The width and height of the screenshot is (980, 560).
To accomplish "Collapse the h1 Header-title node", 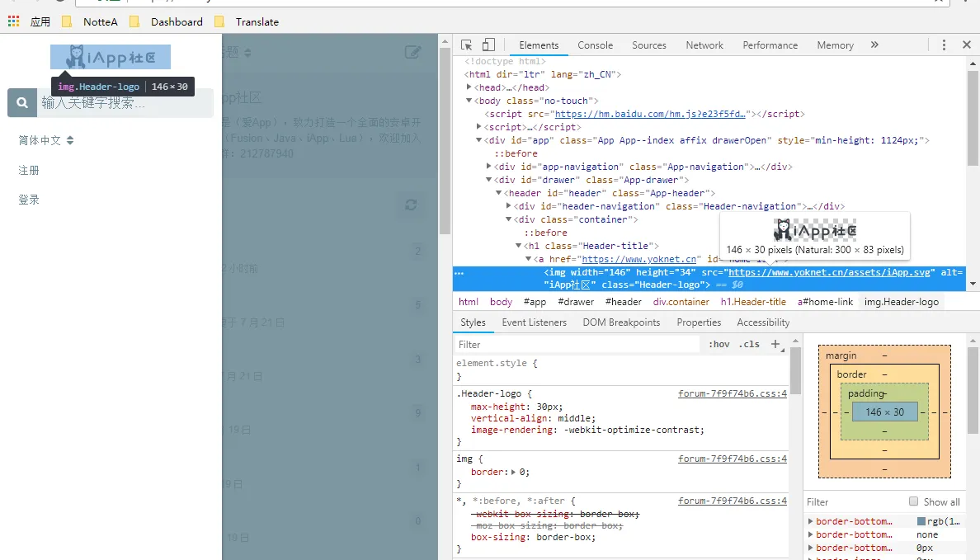I will (x=519, y=246).
